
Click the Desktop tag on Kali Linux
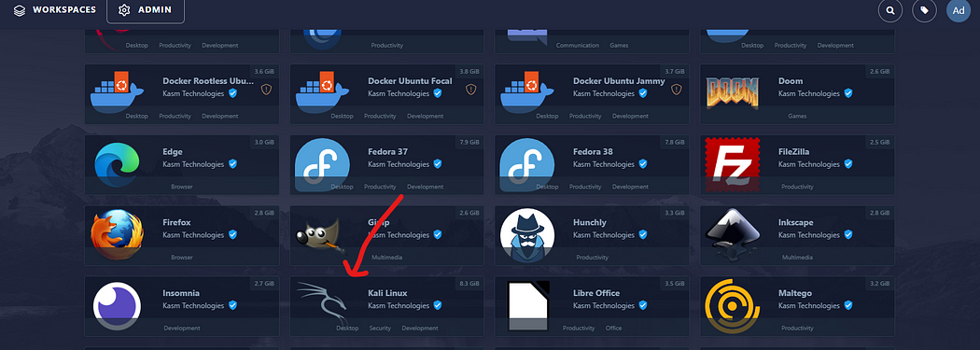[347, 329]
